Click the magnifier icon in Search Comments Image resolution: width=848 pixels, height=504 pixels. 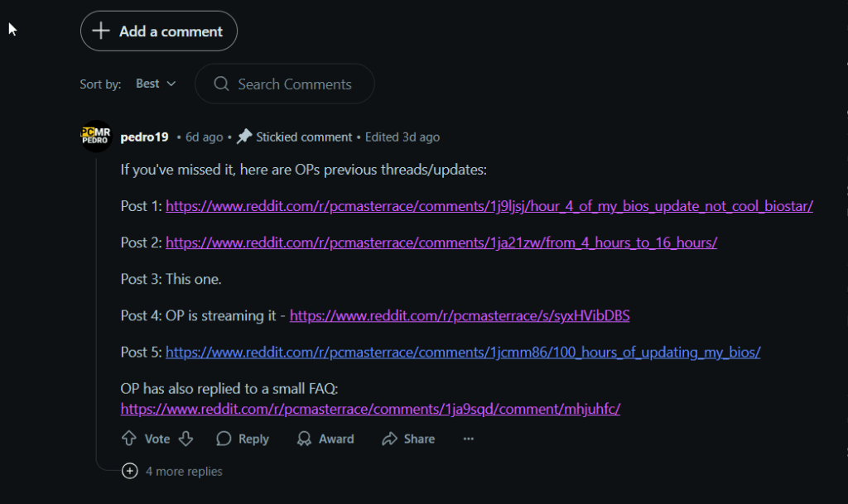tap(221, 84)
